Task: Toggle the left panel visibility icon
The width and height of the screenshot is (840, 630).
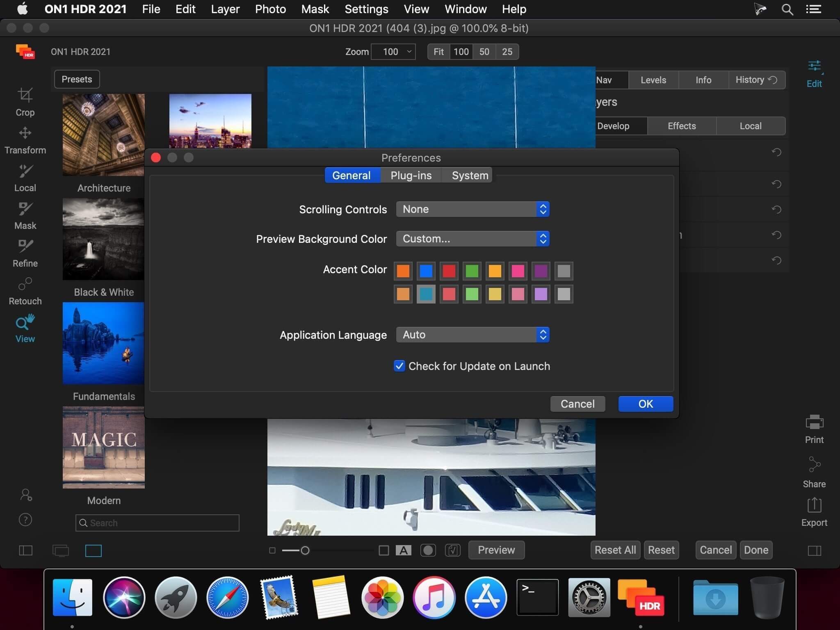Action: click(x=26, y=550)
